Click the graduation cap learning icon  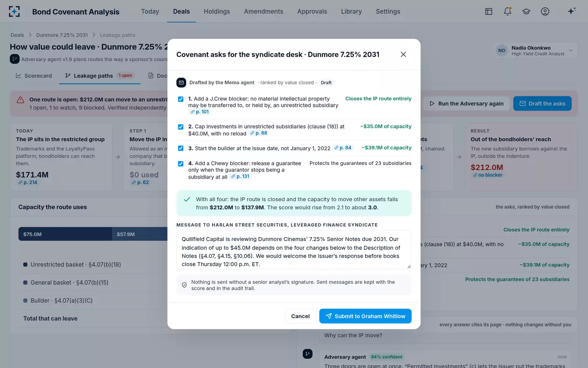526,11
